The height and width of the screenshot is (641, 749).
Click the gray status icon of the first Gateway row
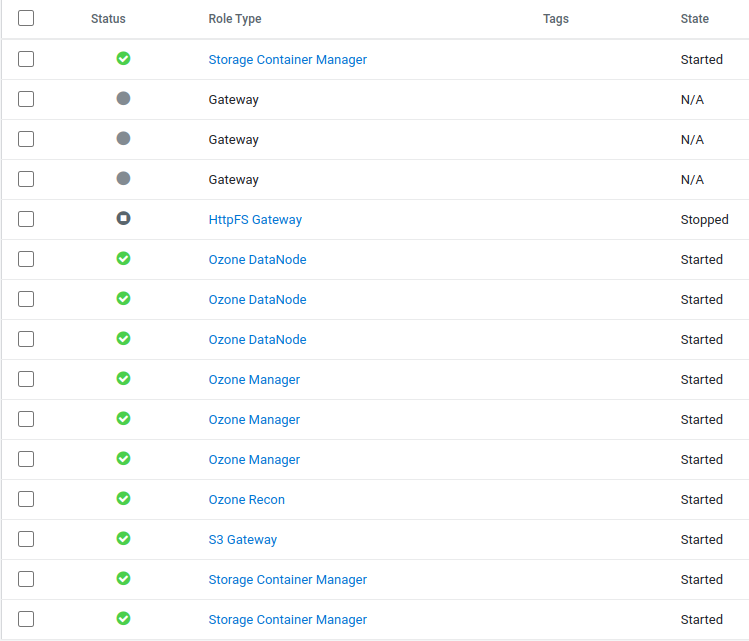123,98
